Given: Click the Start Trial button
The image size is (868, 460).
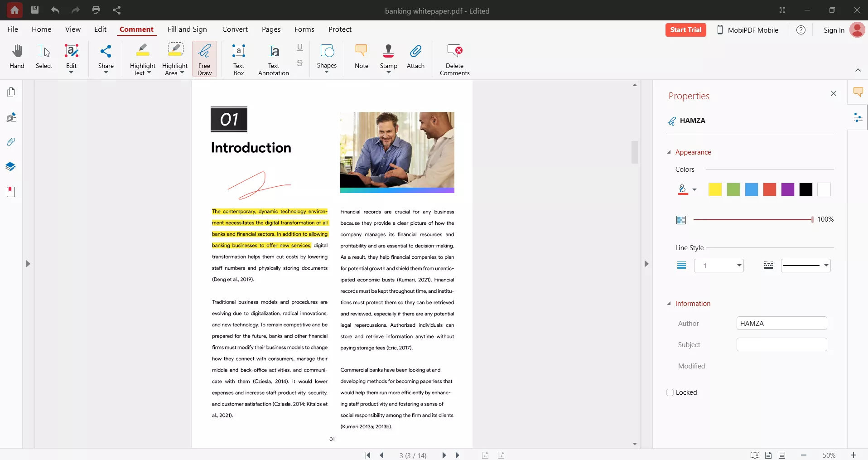Looking at the screenshot, I should (x=685, y=30).
